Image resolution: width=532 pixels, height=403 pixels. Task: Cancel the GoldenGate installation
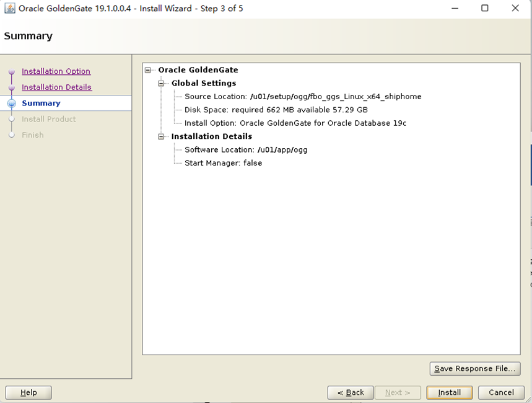tap(501, 392)
